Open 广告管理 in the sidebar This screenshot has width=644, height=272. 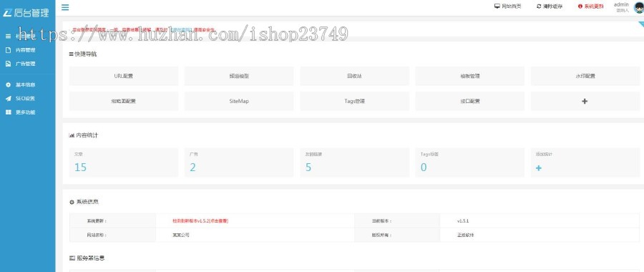26,64
